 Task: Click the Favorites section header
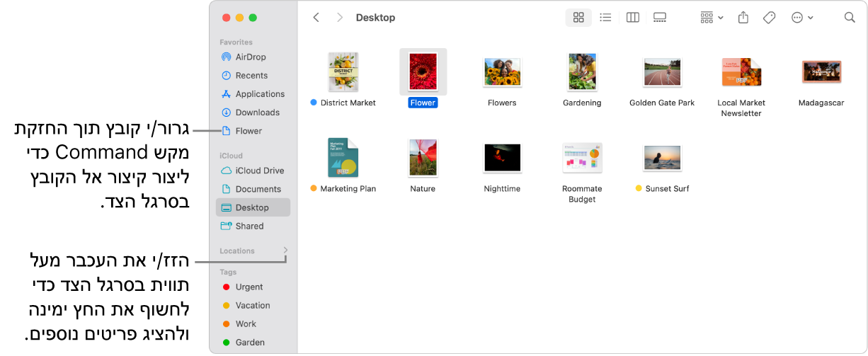(236, 42)
